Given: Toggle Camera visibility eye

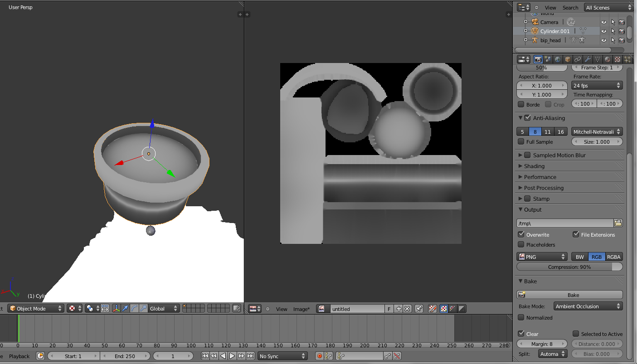Looking at the screenshot, I should [604, 22].
